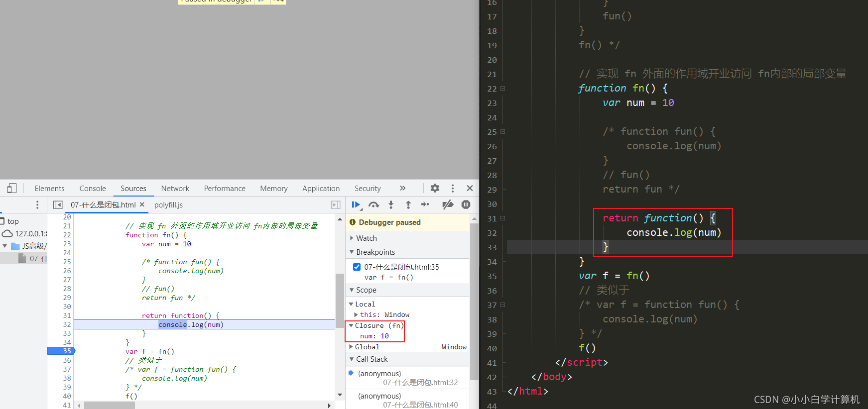Open DevTools three-dot customize menu

pyautogui.click(x=452, y=188)
